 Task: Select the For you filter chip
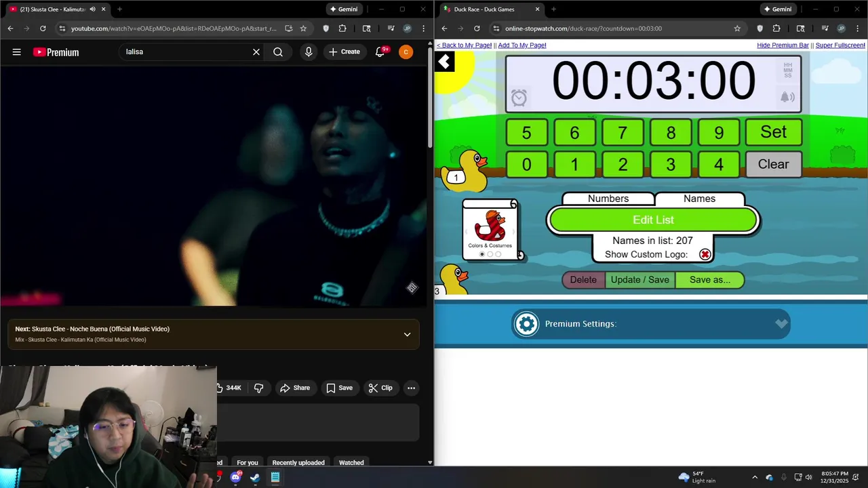coord(248,462)
